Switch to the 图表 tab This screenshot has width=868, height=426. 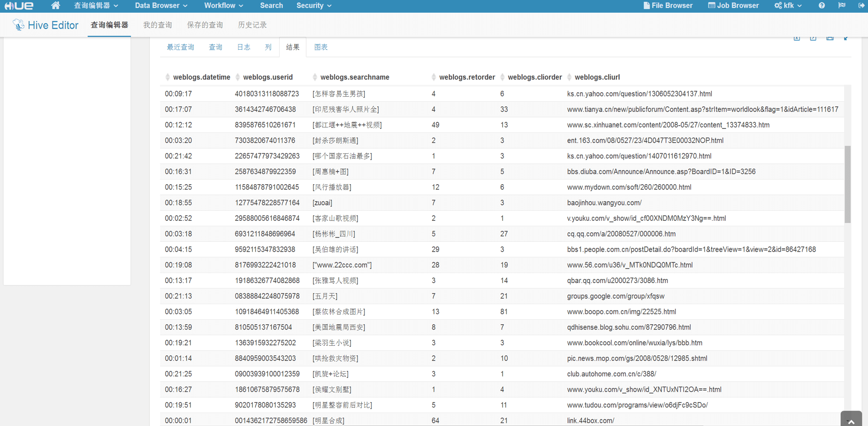[321, 47]
